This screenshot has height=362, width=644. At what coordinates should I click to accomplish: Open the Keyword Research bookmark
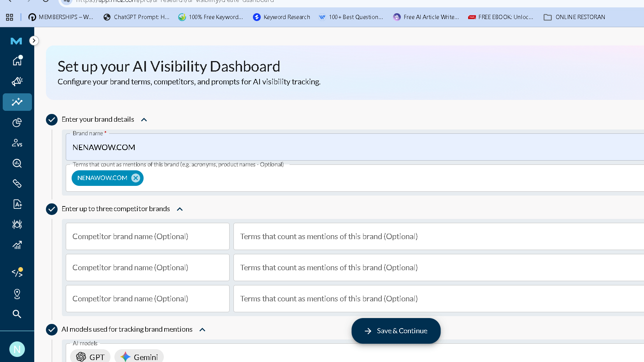[x=281, y=17]
